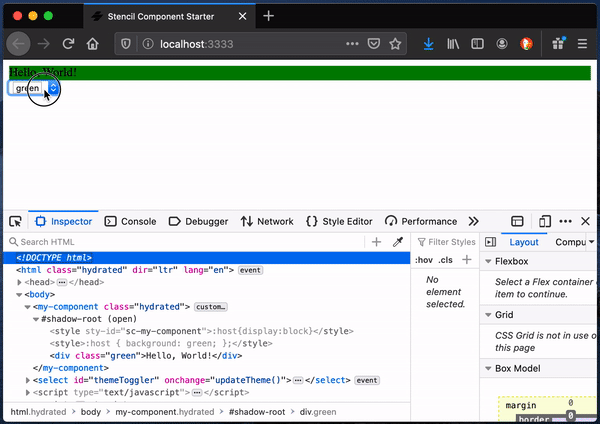Save page to Pocket icon
Viewport: 600px width, 424px height.
pos(373,44)
